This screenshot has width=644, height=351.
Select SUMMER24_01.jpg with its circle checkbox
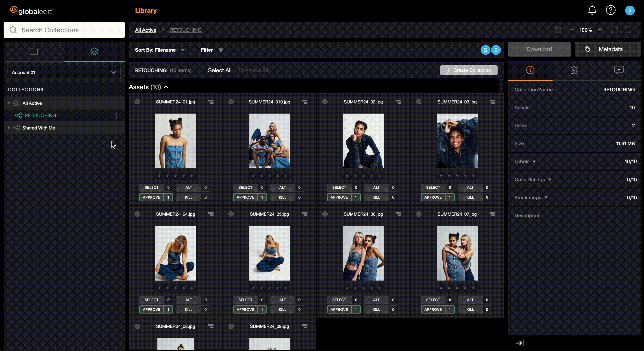tap(137, 102)
